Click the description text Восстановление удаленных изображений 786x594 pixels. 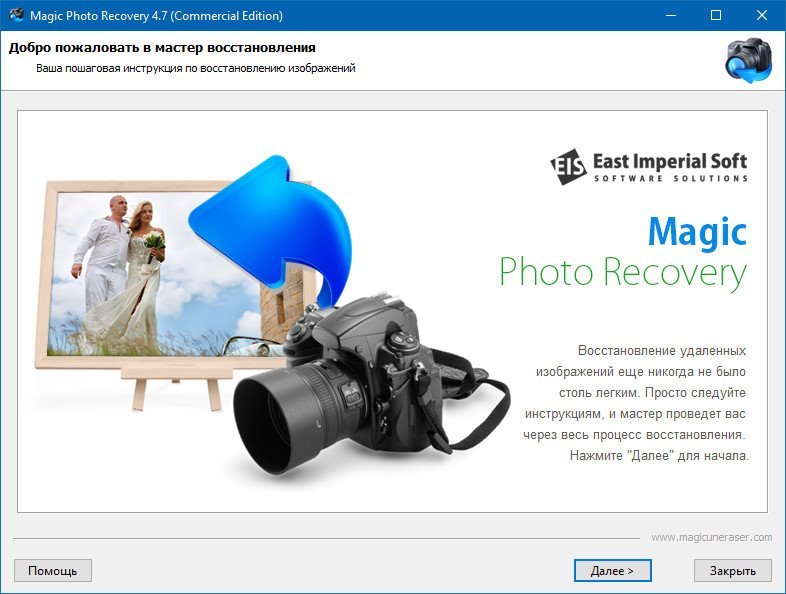tap(636, 403)
